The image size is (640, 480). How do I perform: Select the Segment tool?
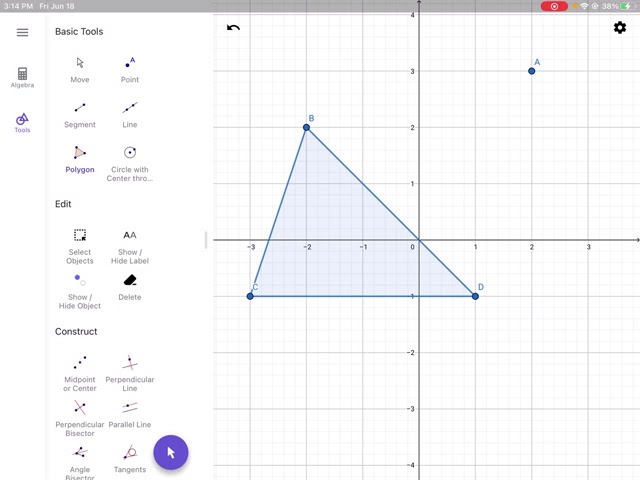pos(80,115)
